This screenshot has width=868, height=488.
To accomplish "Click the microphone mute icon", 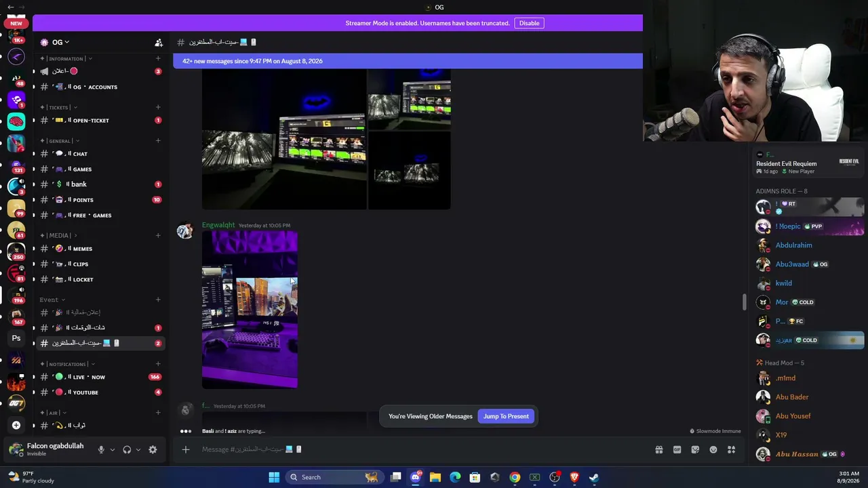I will pyautogui.click(x=101, y=449).
